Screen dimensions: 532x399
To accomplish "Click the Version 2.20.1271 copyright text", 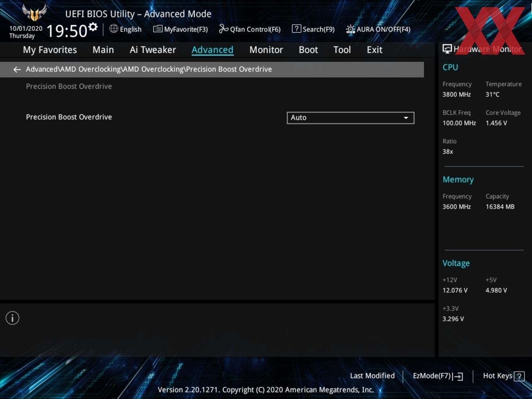I will (266, 390).
